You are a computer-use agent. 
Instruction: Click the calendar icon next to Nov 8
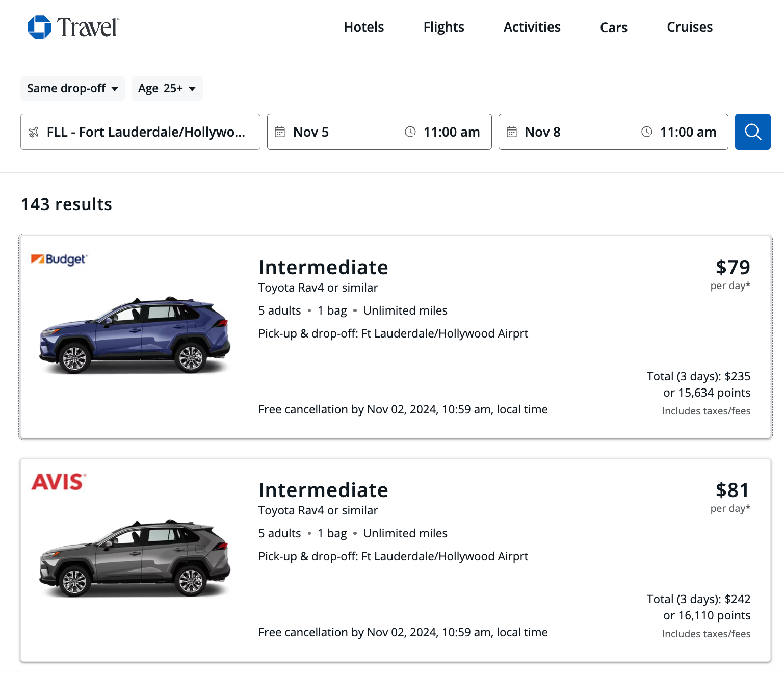(x=511, y=132)
